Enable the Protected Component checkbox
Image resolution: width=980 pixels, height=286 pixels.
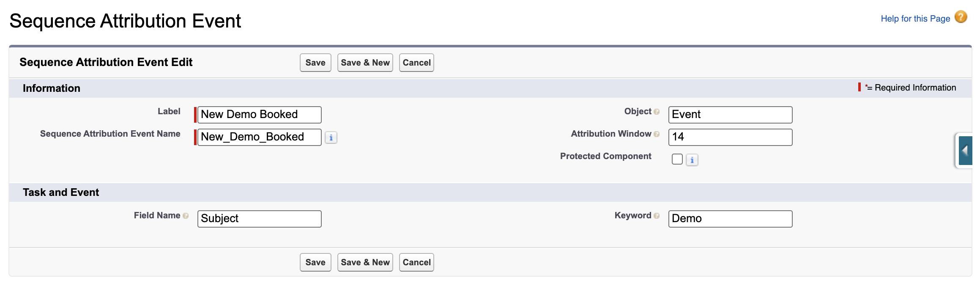tap(677, 159)
